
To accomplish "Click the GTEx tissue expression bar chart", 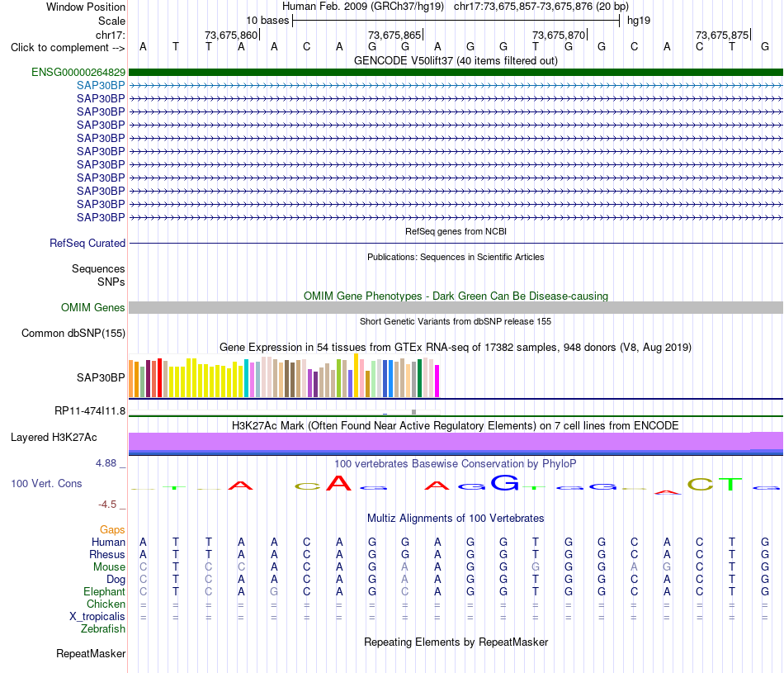I will tap(284, 376).
